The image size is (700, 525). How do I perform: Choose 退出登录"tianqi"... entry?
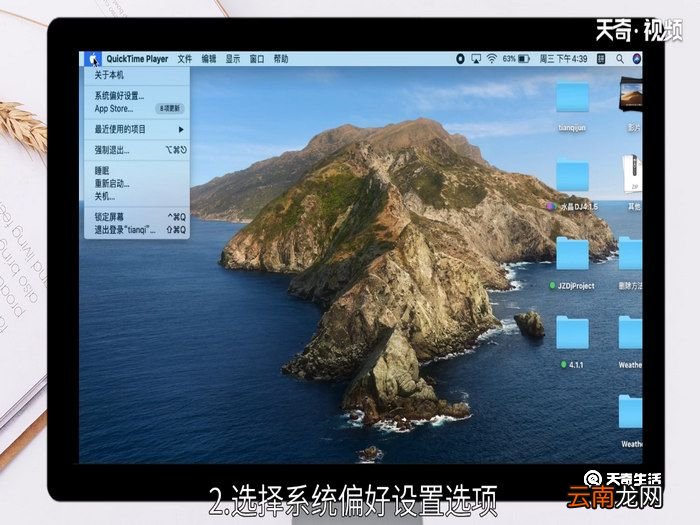[x=137, y=230]
